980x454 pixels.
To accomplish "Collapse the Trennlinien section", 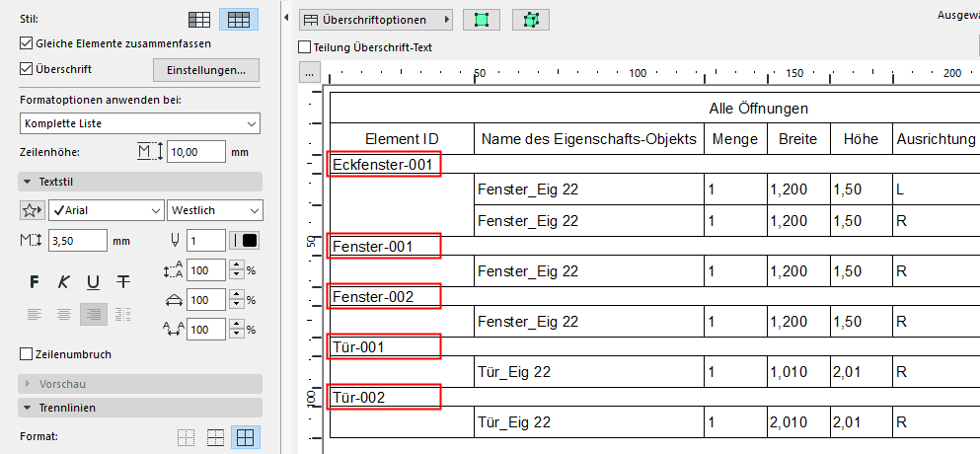I will pos(140,408).
